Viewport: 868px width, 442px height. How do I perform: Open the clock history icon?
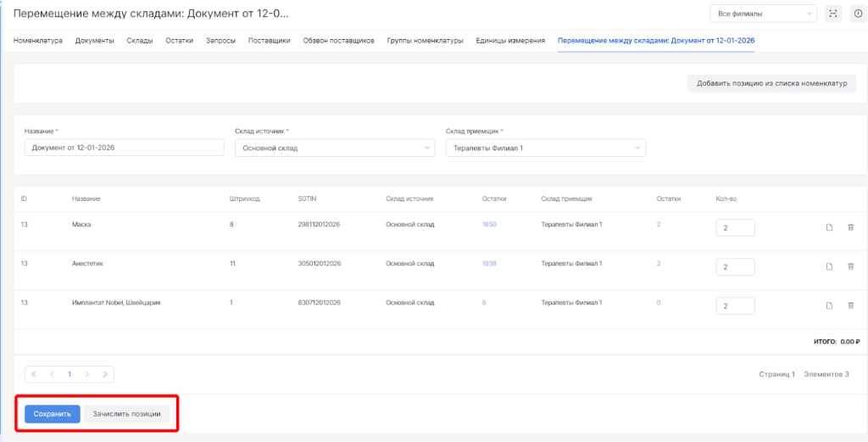[x=858, y=14]
